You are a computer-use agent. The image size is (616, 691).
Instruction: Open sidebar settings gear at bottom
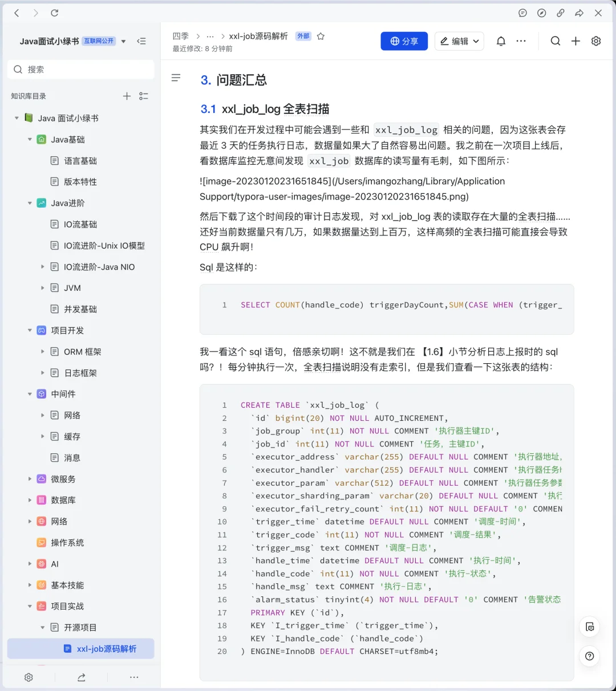(29, 677)
